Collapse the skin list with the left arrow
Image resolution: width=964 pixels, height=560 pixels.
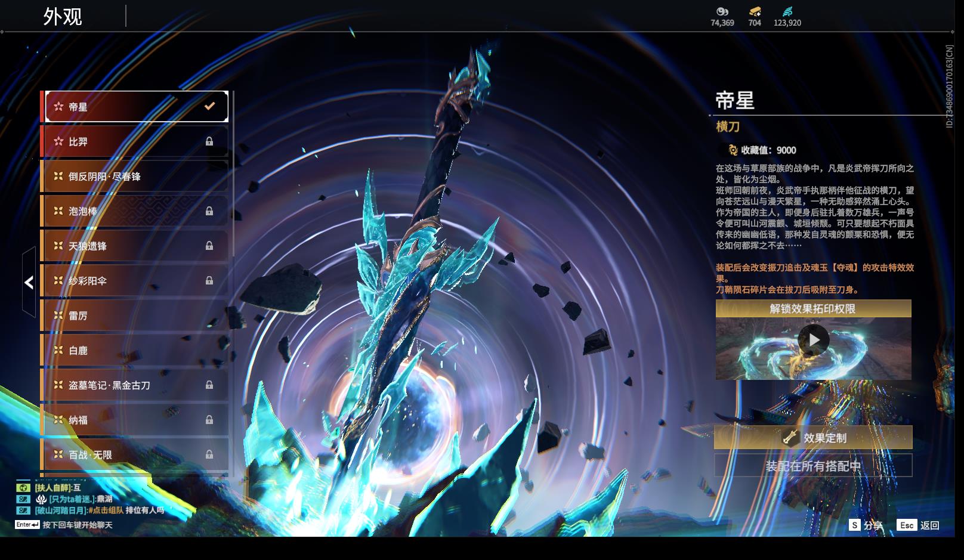pyautogui.click(x=29, y=282)
